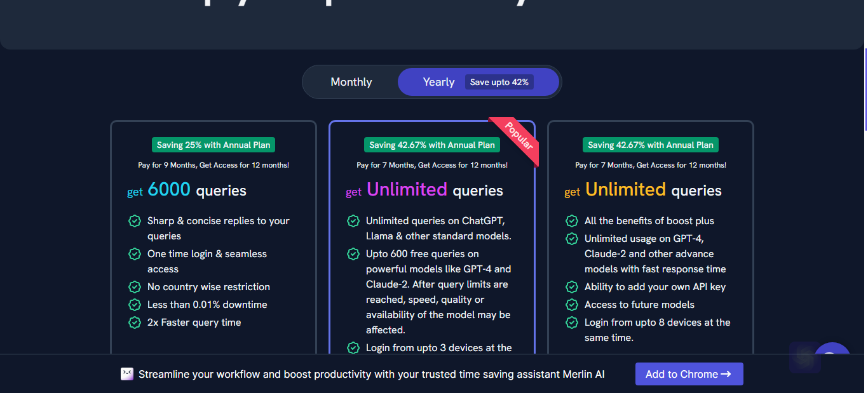Click the checkmark beside "All the benefits of boost plus"
This screenshot has height=393, width=868.
[x=572, y=221]
